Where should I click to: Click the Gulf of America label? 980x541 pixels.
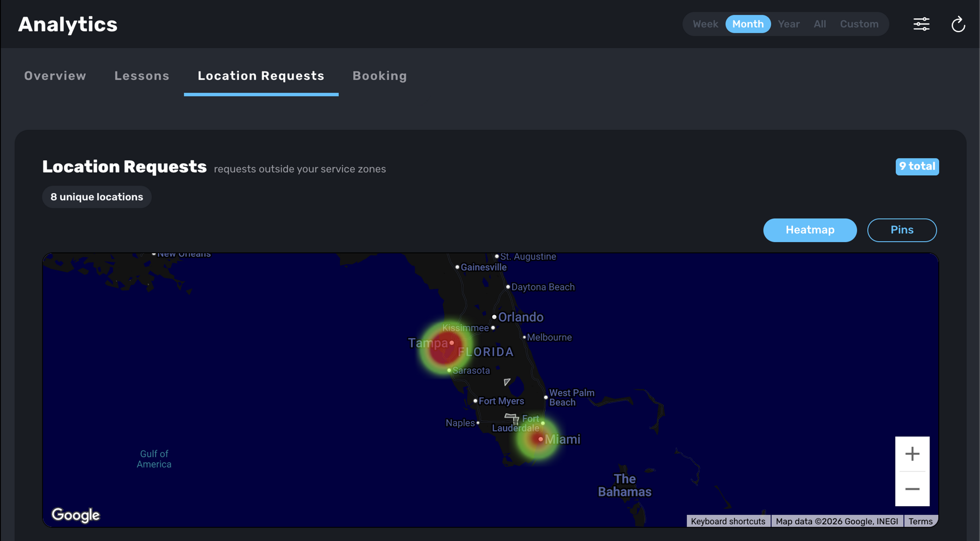pyautogui.click(x=154, y=459)
